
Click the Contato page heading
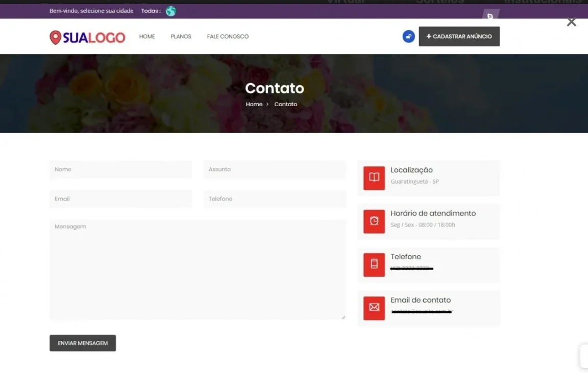point(275,88)
